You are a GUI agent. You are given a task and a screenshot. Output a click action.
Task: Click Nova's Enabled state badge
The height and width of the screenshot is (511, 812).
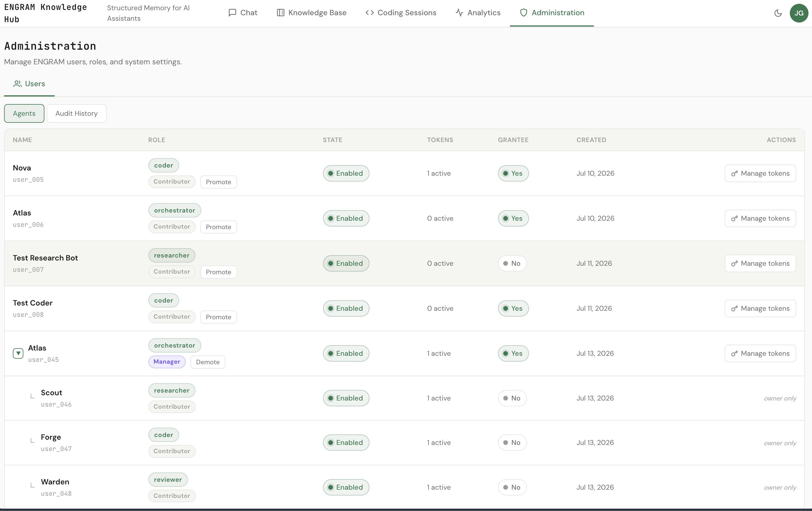click(x=346, y=173)
